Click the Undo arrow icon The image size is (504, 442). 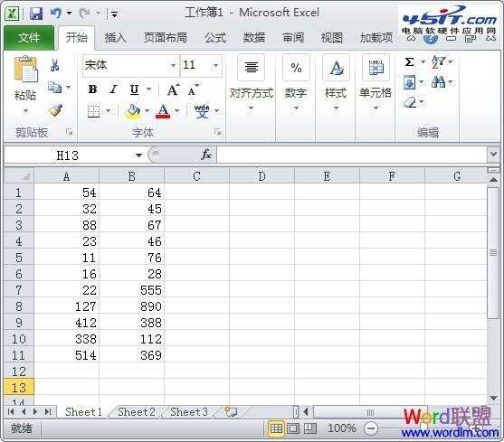(x=56, y=13)
